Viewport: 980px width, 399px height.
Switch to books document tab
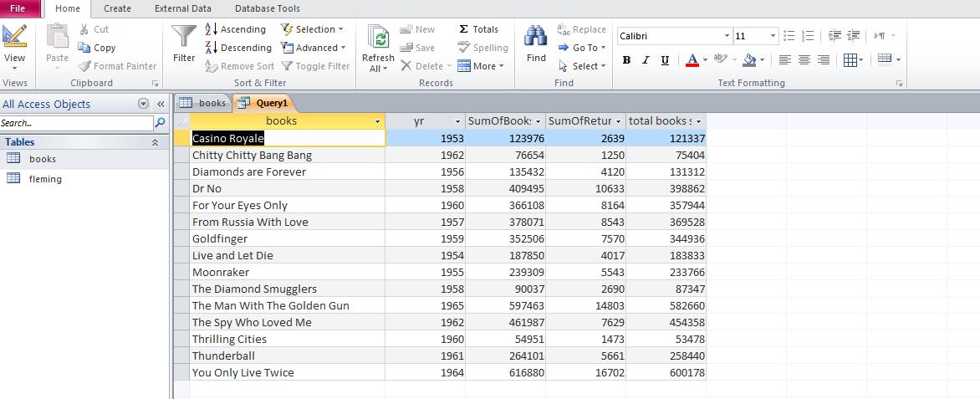[x=203, y=103]
